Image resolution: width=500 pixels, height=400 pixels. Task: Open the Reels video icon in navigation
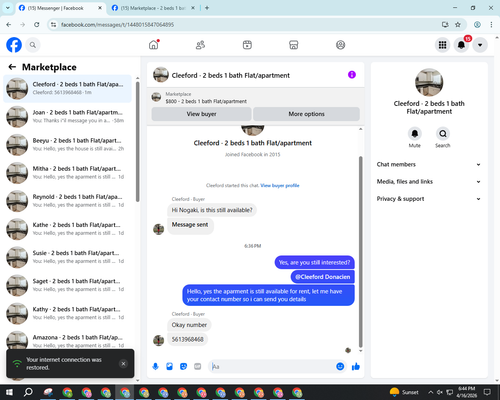[247, 45]
